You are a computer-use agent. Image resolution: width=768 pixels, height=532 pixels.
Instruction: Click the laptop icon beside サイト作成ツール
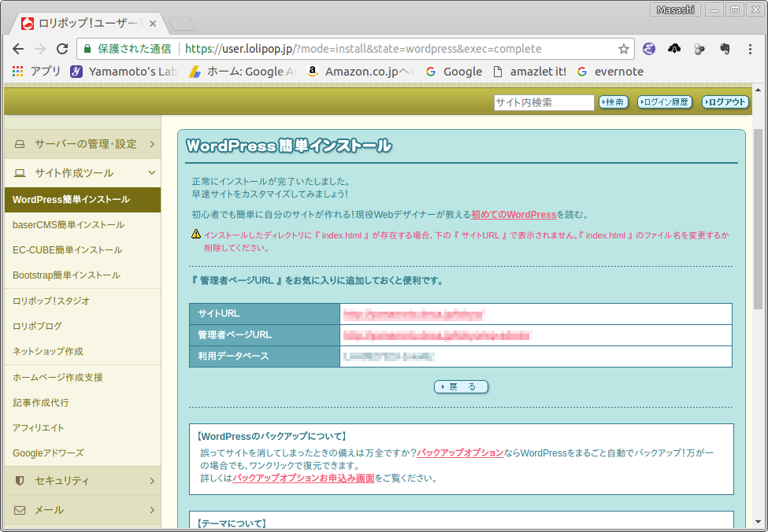(x=20, y=173)
